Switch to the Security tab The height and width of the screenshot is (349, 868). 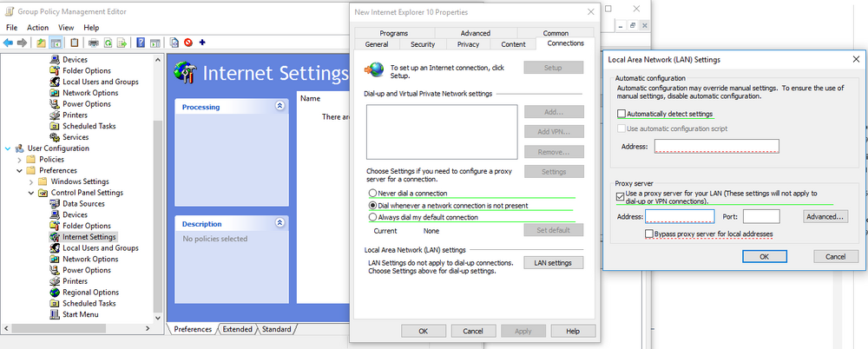pos(423,44)
